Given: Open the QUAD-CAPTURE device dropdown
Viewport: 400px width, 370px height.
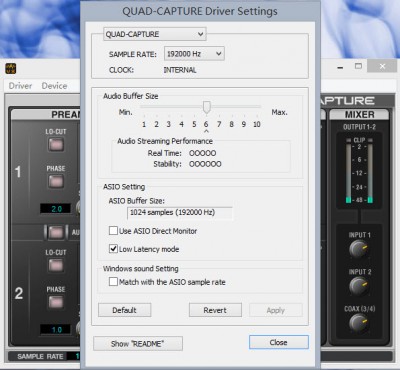Looking at the screenshot, I should pos(155,34).
